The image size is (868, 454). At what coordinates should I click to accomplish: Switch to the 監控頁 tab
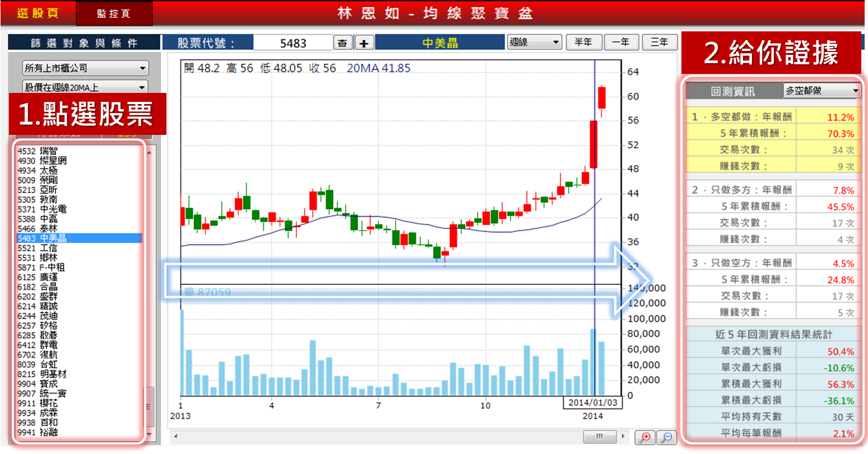coord(114,13)
